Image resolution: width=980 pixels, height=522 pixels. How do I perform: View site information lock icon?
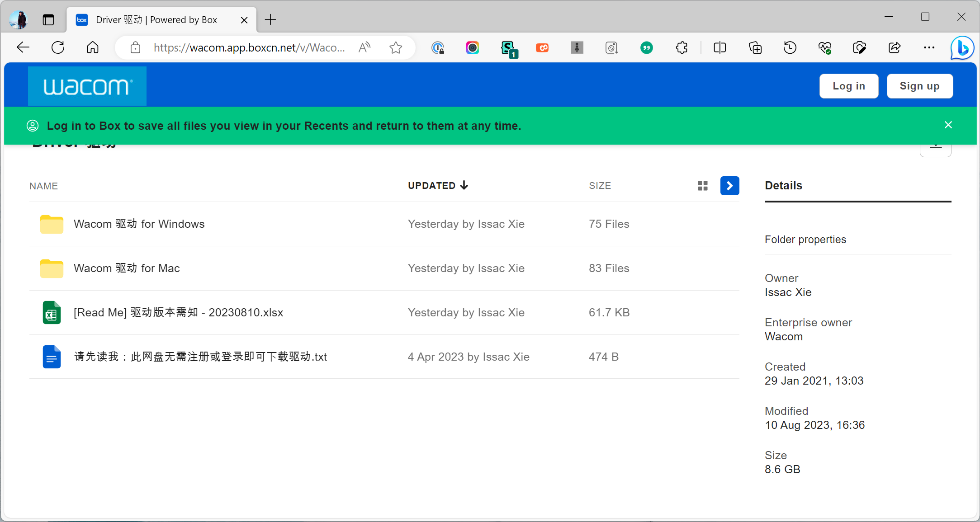tap(135, 47)
